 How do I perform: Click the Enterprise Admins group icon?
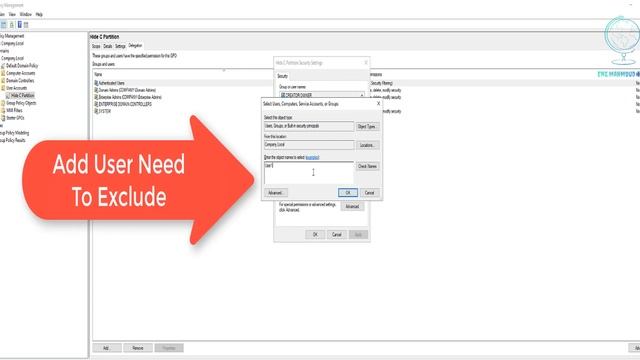(x=96, y=97)
